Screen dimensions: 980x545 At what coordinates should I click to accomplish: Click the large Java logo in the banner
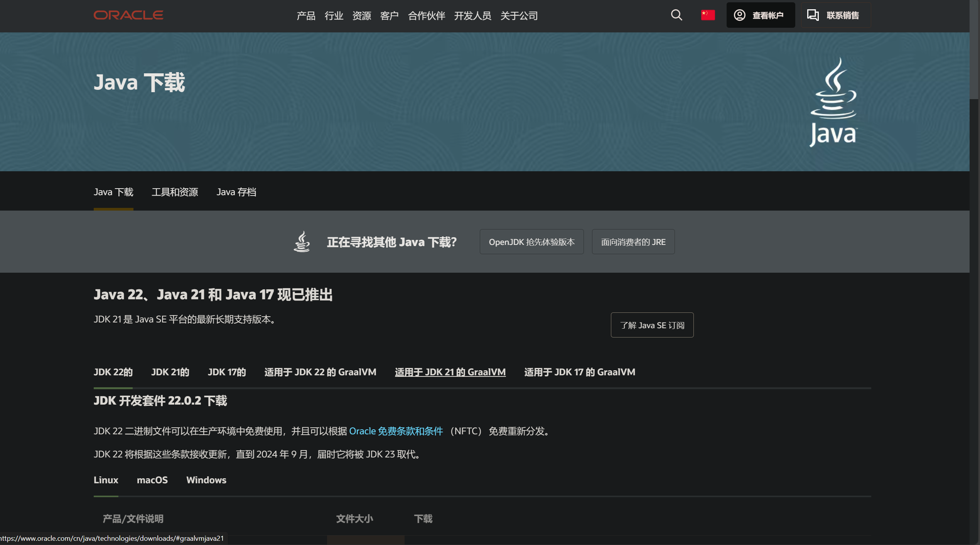click(833, 102)
